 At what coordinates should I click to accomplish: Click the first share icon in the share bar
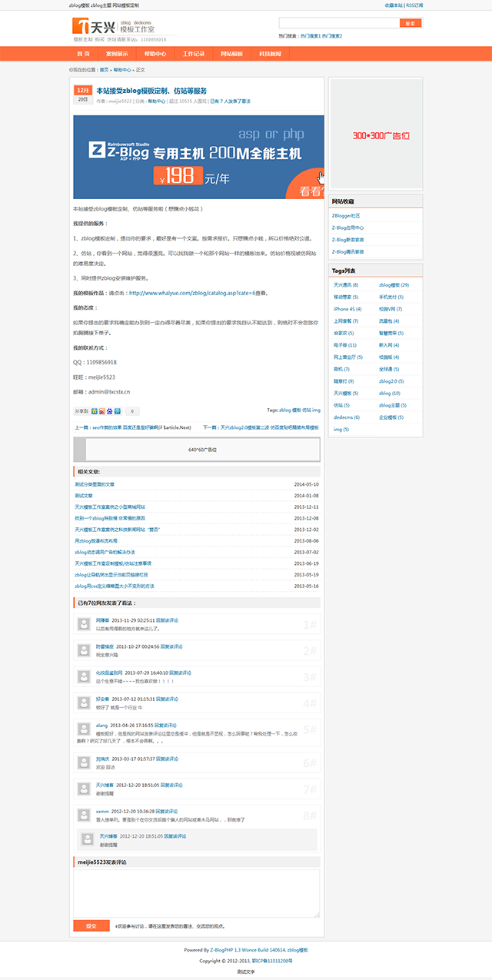[94, 411]
